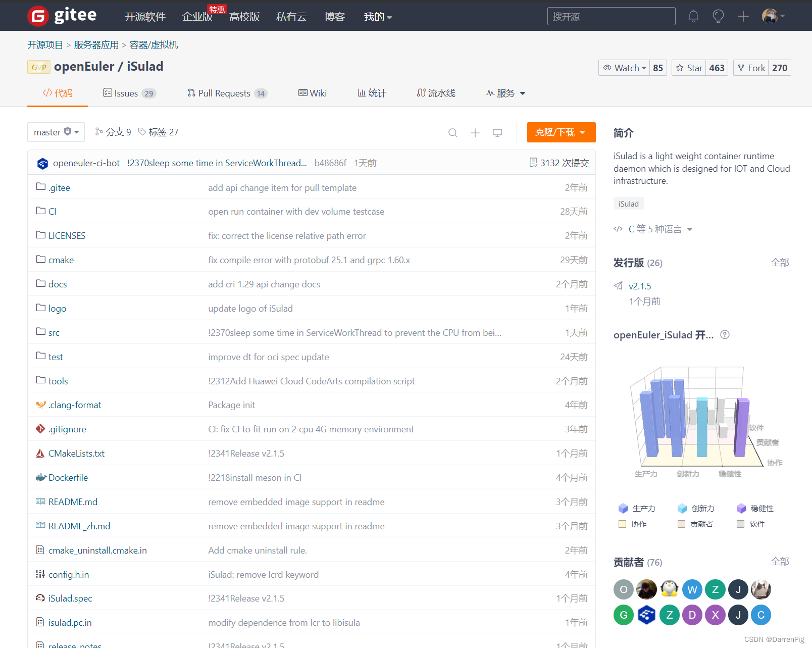Viewport: 812px width, 648px height.
Task: Click the penguin contributor avatar
Action: (669, 589)
